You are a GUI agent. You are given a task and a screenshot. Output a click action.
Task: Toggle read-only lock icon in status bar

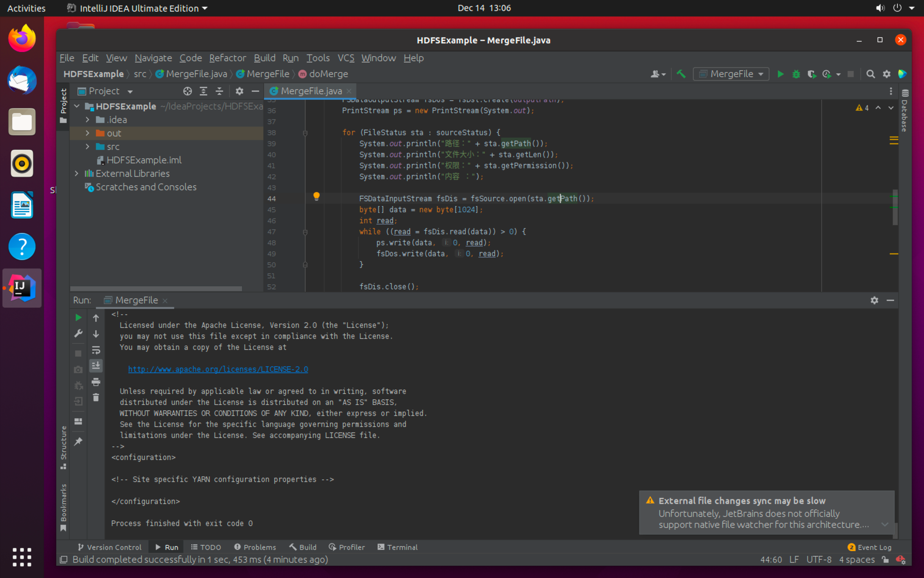pyautogui.click(x=885, y=560)
